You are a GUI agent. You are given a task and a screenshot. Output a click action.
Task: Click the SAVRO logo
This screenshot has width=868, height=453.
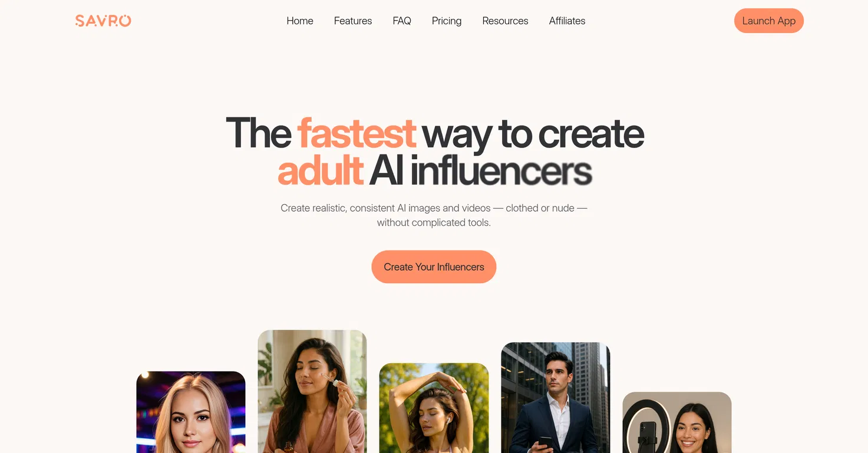(103, 21)
